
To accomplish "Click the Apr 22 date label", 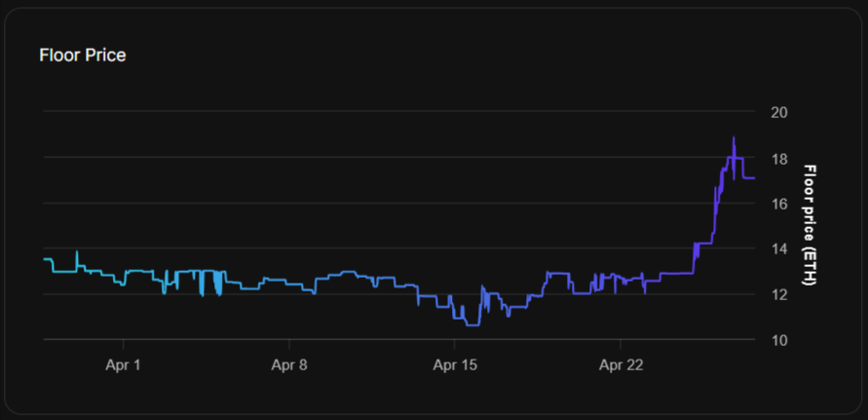I will (x=621, y=366).
